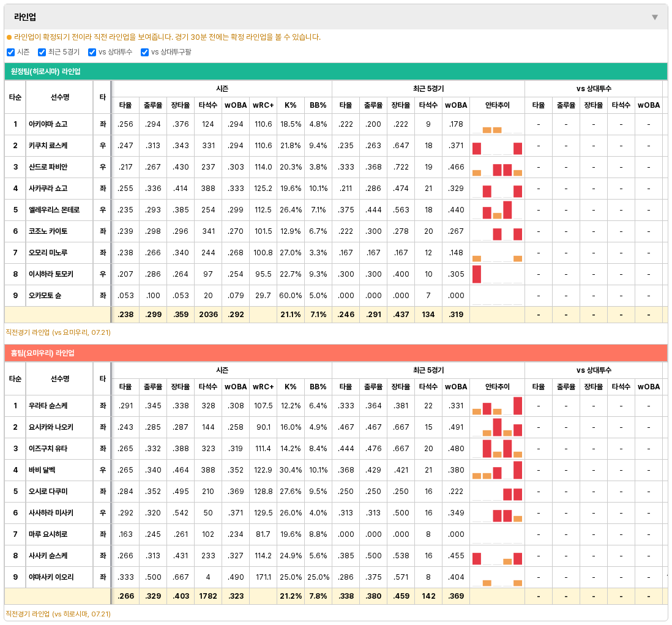Click the wRC+ column header in Hiroshima table
The height and width of the screenshot is (625, 672).
coord(263,105)
